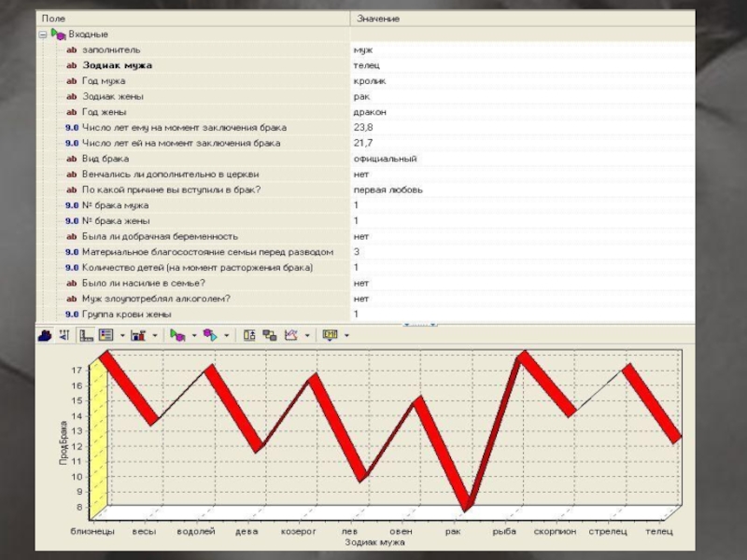
Task: Click the purple output fields toolbar icon
Action: tap(210, 334)
